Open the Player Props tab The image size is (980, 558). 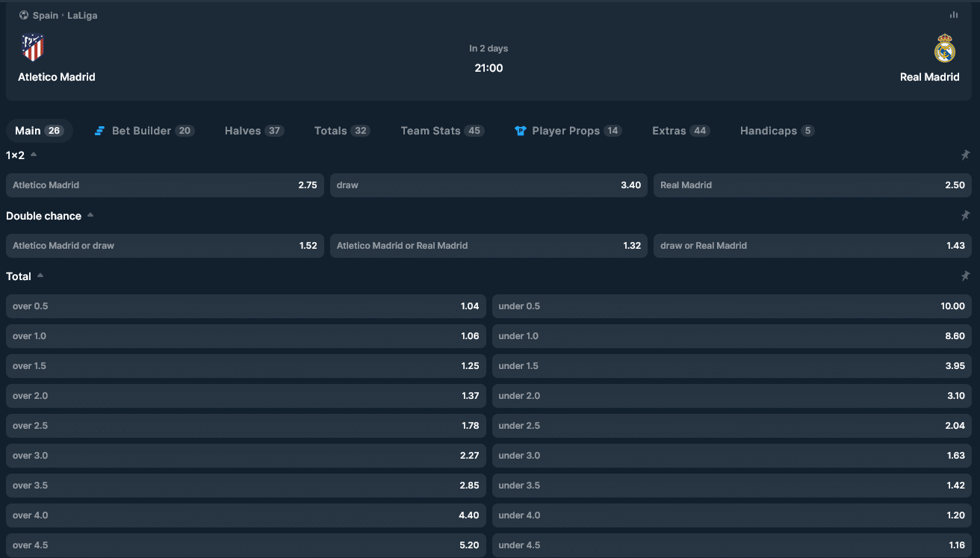(568, 131)
